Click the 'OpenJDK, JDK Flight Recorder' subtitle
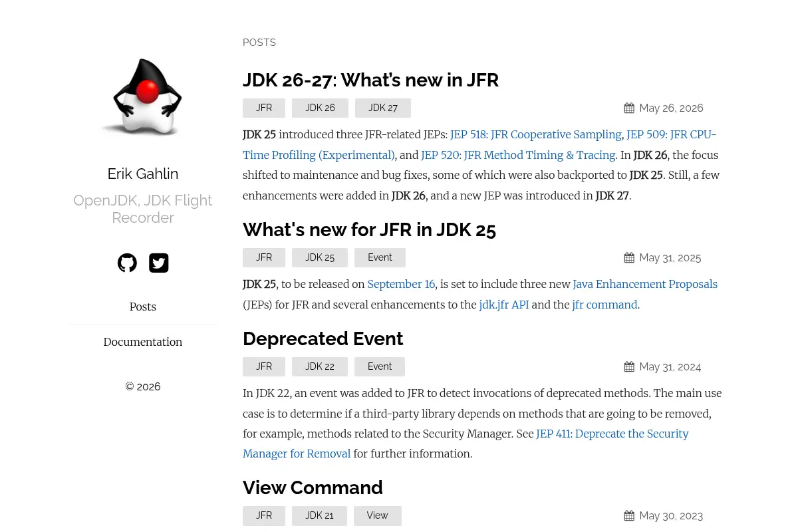 click(143, 209)
